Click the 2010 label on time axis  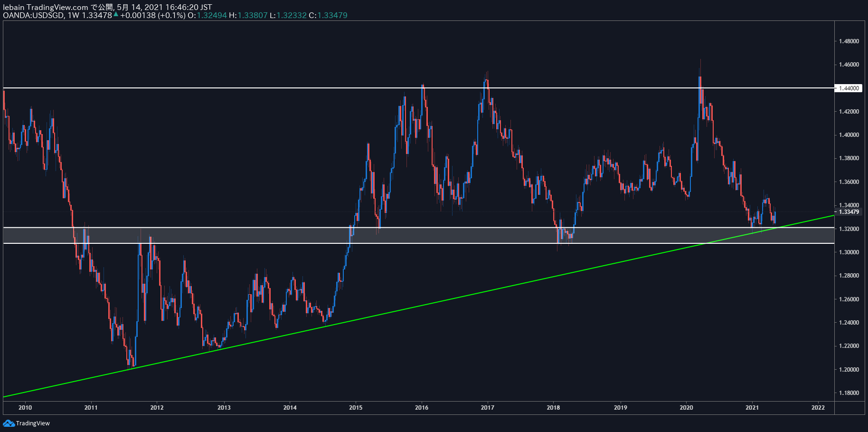pyautogui.click(x=25, y=407)
